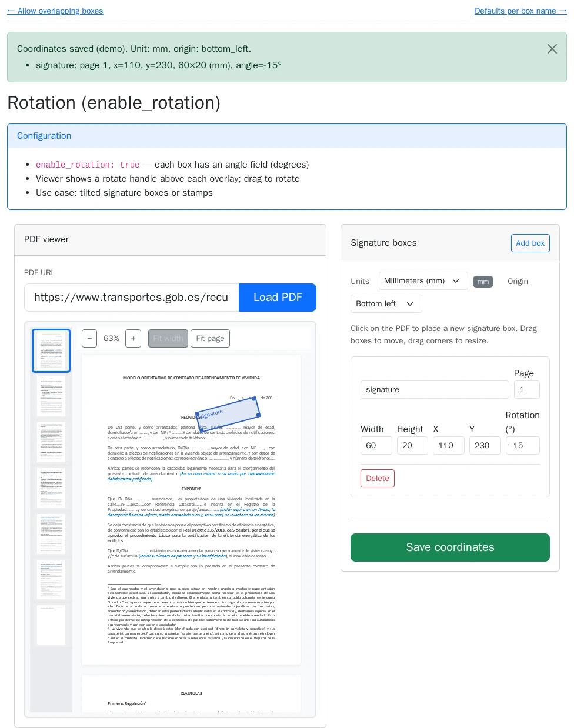Viewport: 574px width, 728px height.
Task: Select page 2 thumbnail
Action: pyautogui.click(x=51, y=396)
